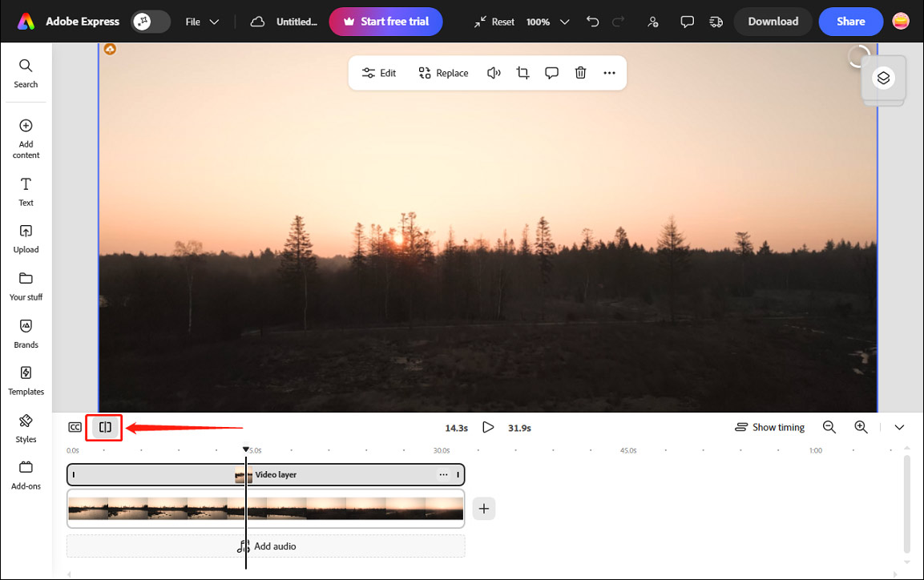Toggle the sparkle switch beside Adobe Express
Screen dimensions: 924x580
[x=151, y=22]
